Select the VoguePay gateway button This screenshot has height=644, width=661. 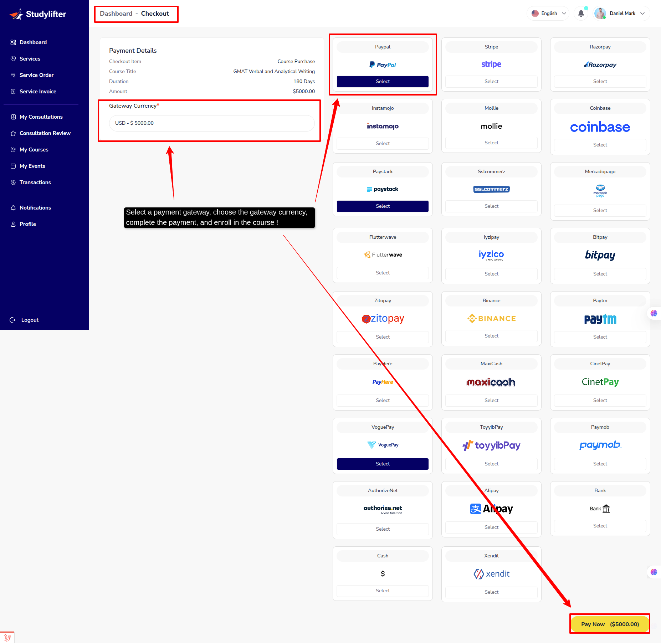click(383, 464)
